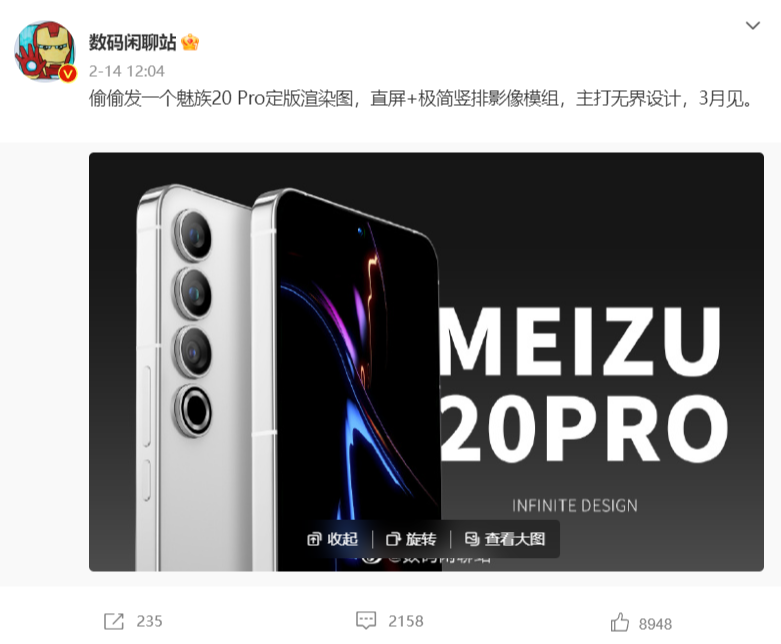The height and width of the screenshot is (644, 781).
Task: Click the collapse icon beside 收起
Action: [x=314, y=539]
